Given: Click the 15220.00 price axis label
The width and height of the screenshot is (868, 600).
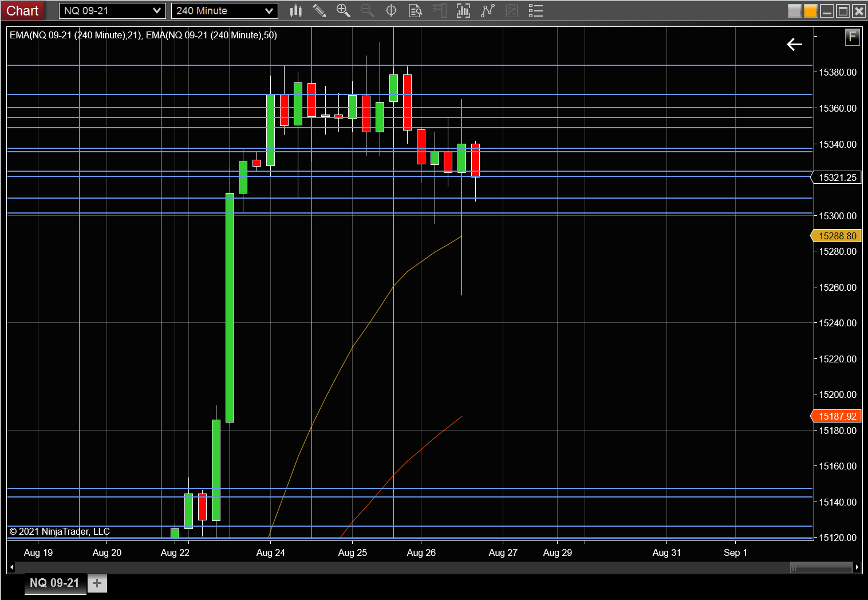Looking at the screenshot, I should coord(838,359).
